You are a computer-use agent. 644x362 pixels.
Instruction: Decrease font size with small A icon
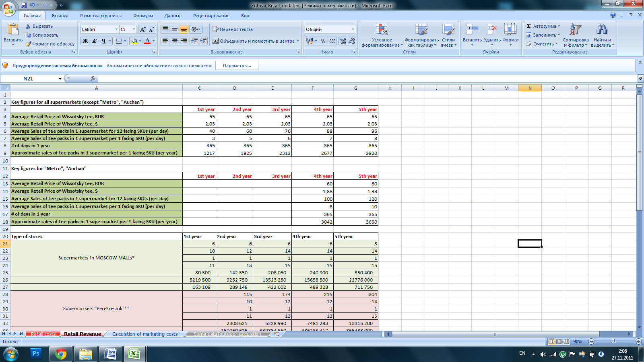pyautogui.click(x=151, y=29)
